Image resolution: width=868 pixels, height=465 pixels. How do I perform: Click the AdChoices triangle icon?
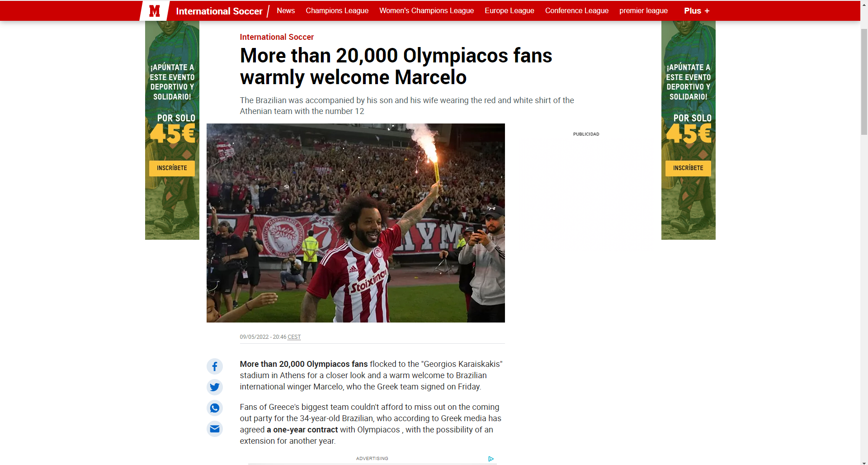(491, 459)
